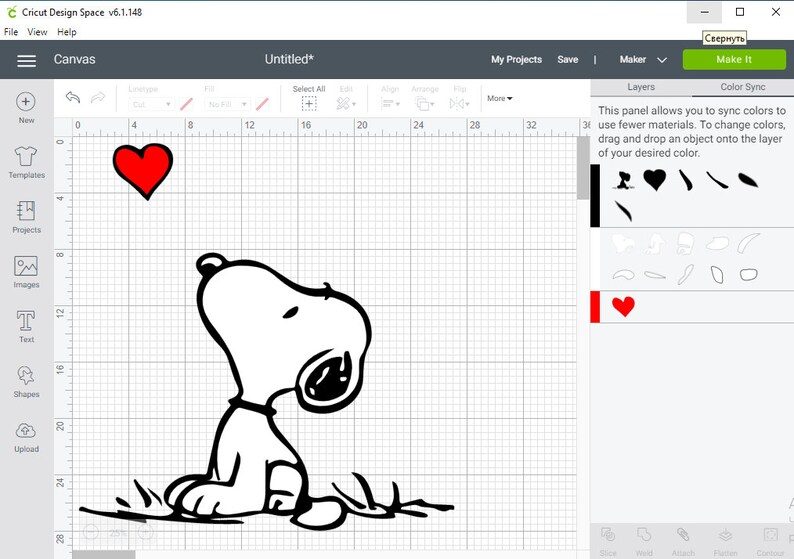
Task: Open the Linetype Cut dropdown
Action: point(150,104)
